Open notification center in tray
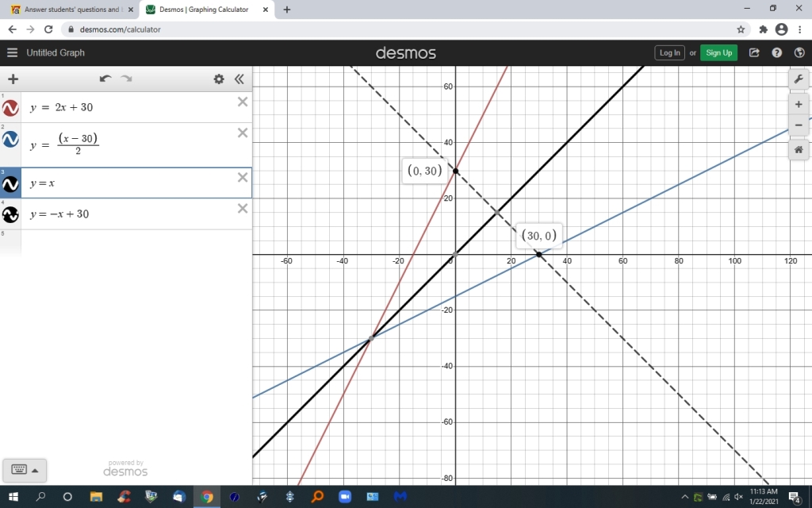812x508 pixels. coord(795,498)
